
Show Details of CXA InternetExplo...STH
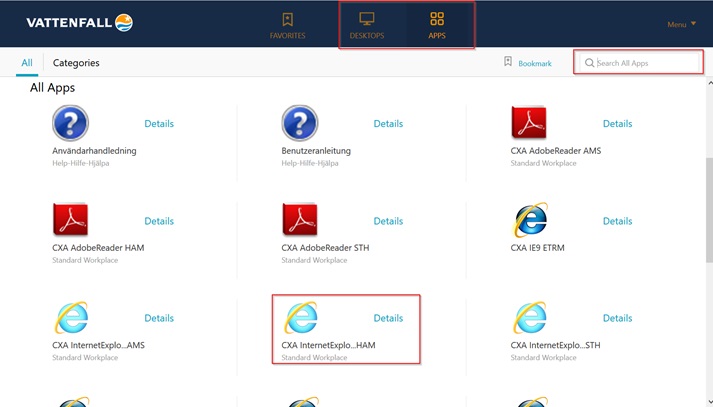618,318
